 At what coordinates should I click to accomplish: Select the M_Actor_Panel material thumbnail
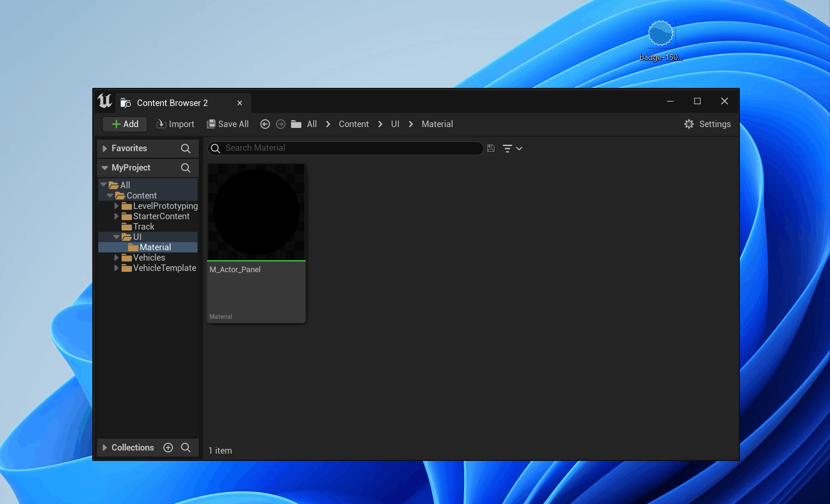256,212
